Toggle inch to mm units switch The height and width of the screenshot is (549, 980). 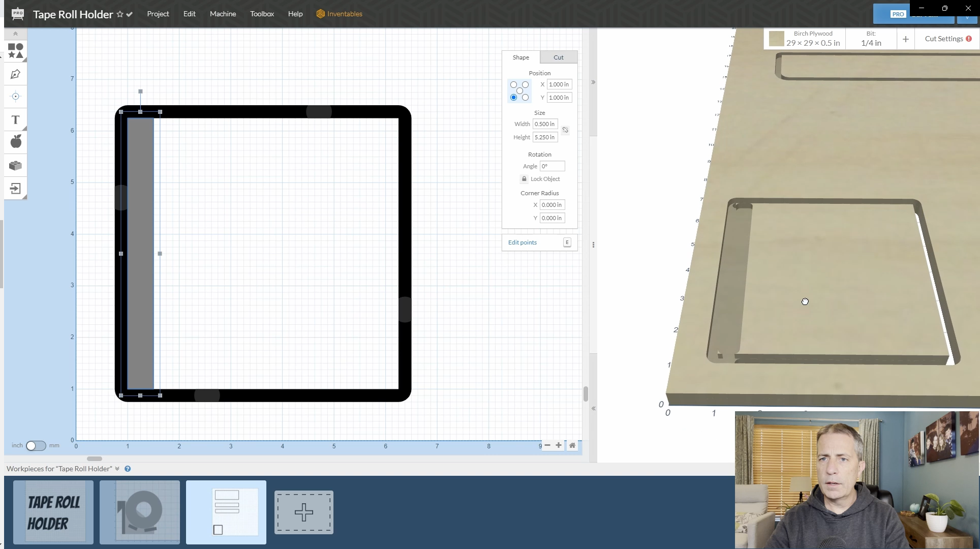pyautogui.click(x=36, y=445)
